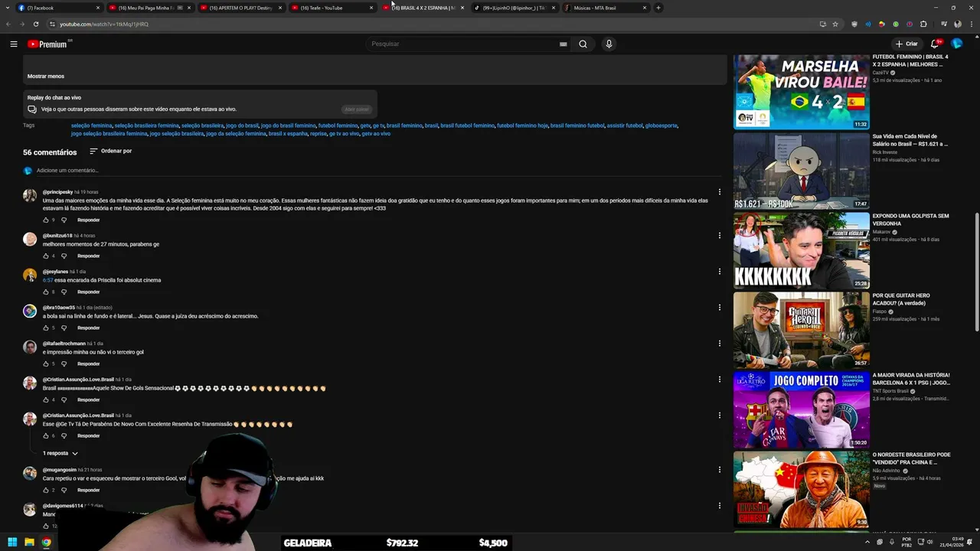Open @principesky profile avatar
980x551 pixels.
[29, 196]
